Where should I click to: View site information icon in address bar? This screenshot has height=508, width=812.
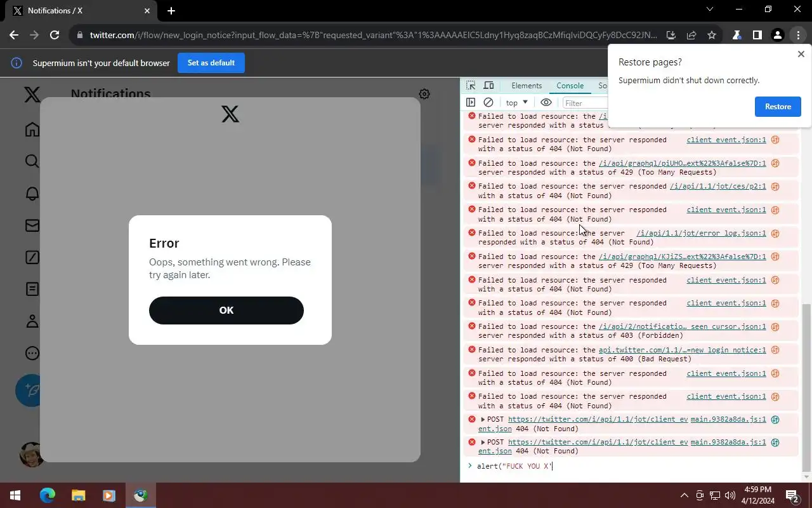tap(79, 35)
